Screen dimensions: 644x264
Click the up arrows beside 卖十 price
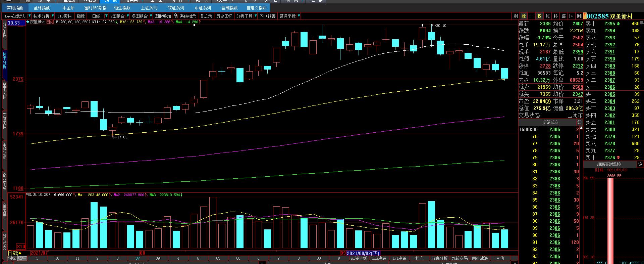point(618,24)
